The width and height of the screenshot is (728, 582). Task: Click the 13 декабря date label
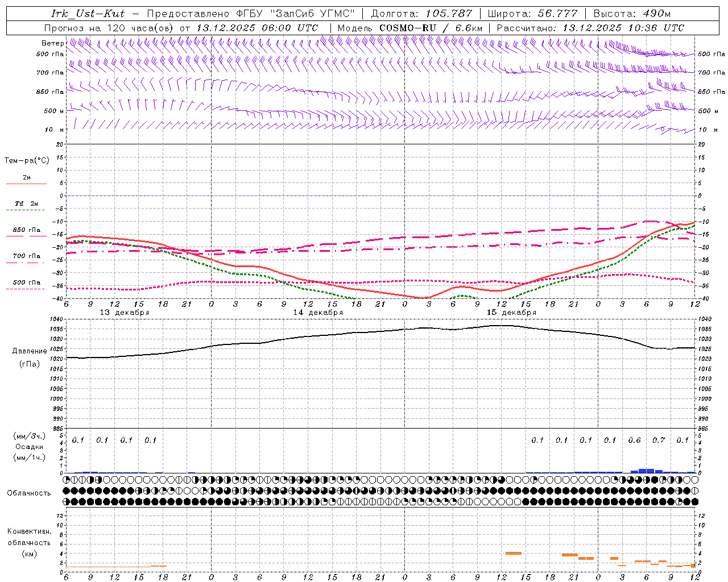[x=125, y=313]
